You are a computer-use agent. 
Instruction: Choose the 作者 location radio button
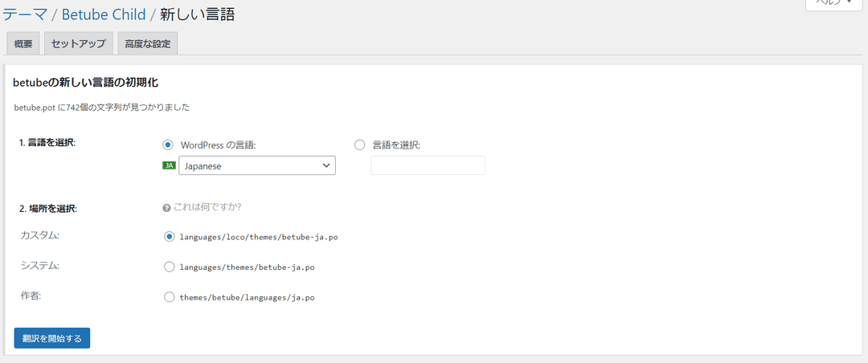169,296
